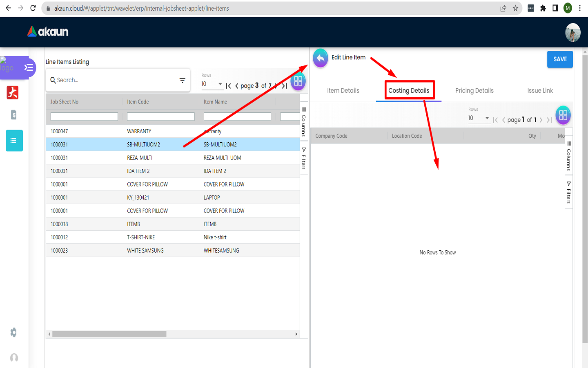The image size is (588, 368).
Task: Sort by Job Sheet No column header
Action: tap(65, 102)
